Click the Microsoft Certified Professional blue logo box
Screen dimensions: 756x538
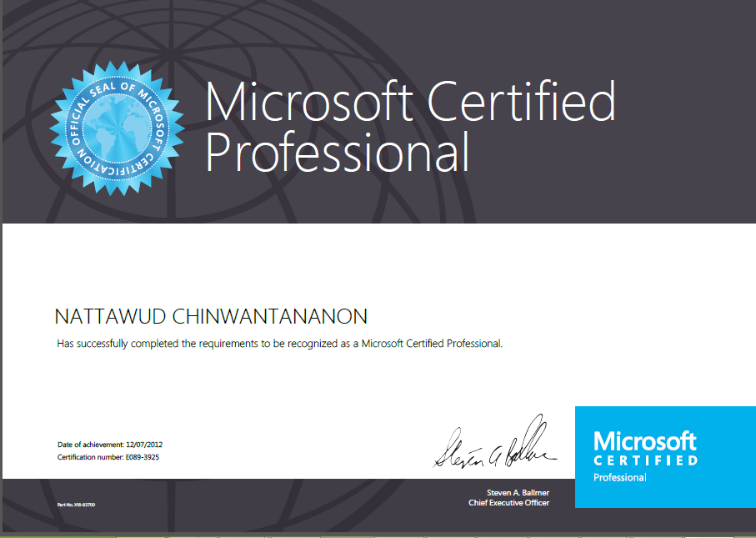point(665,457)
